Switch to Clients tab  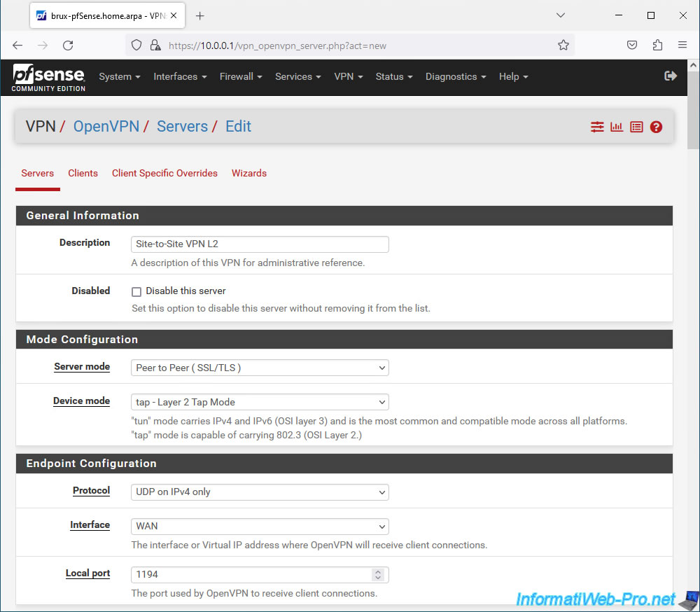point(83,174)
